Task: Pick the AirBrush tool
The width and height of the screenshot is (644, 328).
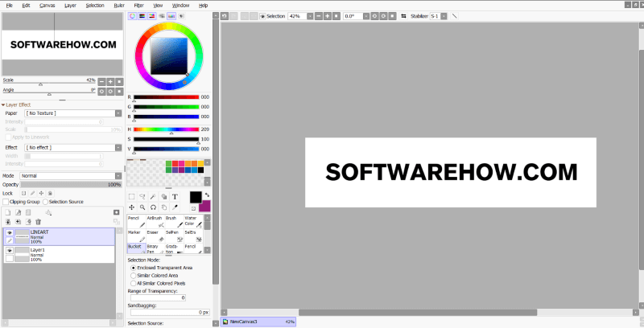Action: 155,221
